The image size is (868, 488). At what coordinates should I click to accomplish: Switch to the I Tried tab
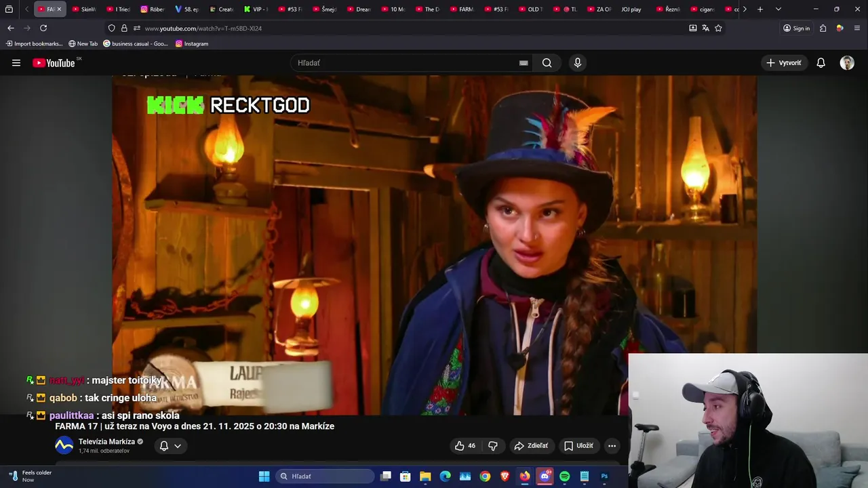point(119,9)
